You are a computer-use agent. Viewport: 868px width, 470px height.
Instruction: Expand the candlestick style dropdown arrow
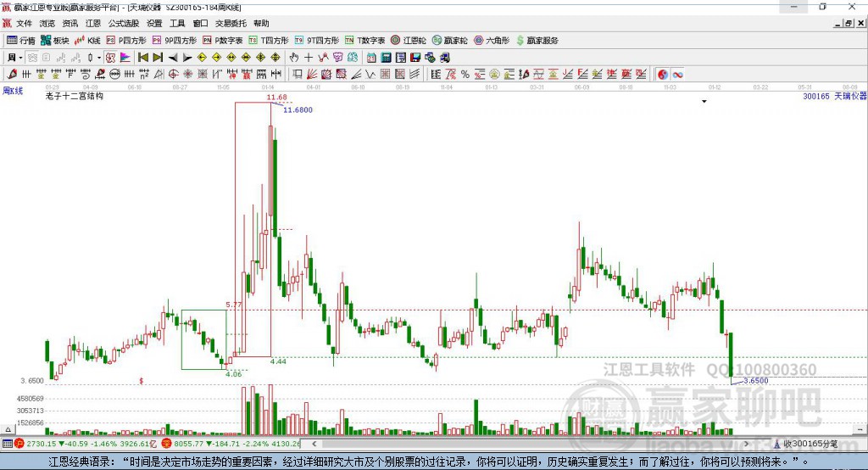99,58
